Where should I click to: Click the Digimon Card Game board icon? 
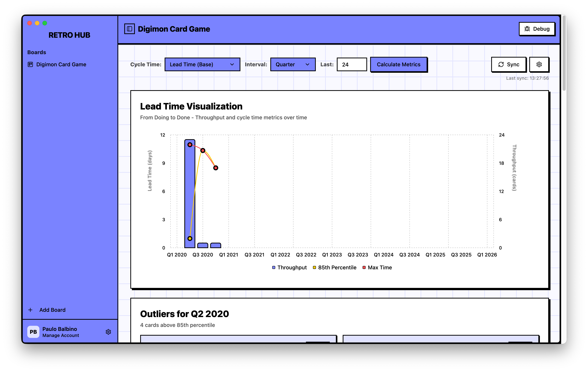(30, 64)
